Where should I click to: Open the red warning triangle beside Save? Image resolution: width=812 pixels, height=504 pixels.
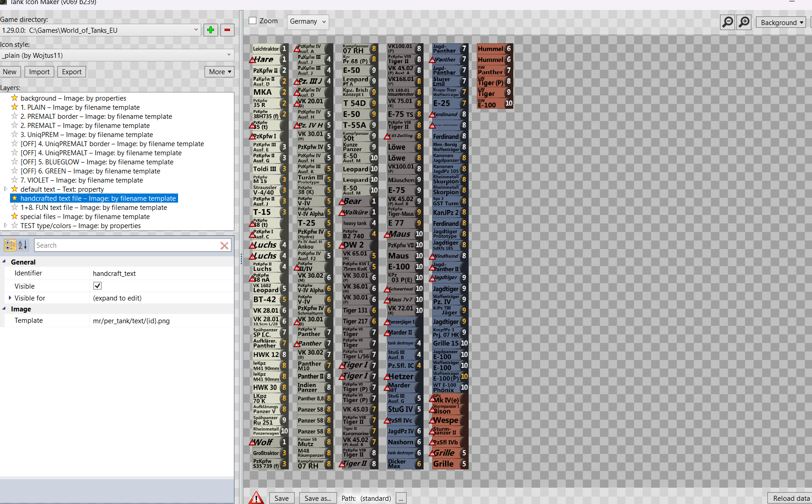point(256,498)
